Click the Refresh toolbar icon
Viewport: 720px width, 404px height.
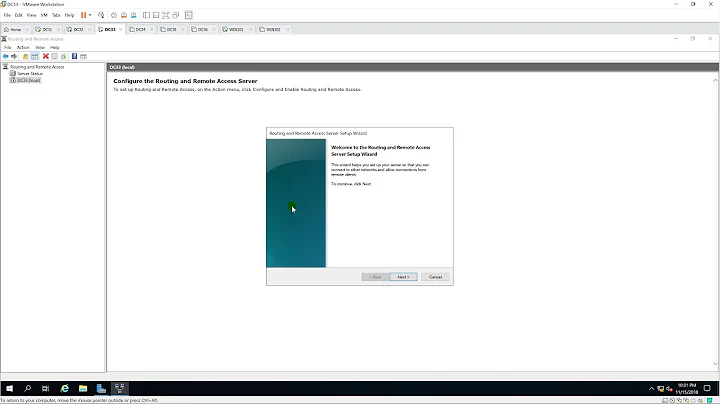point(63,56)
